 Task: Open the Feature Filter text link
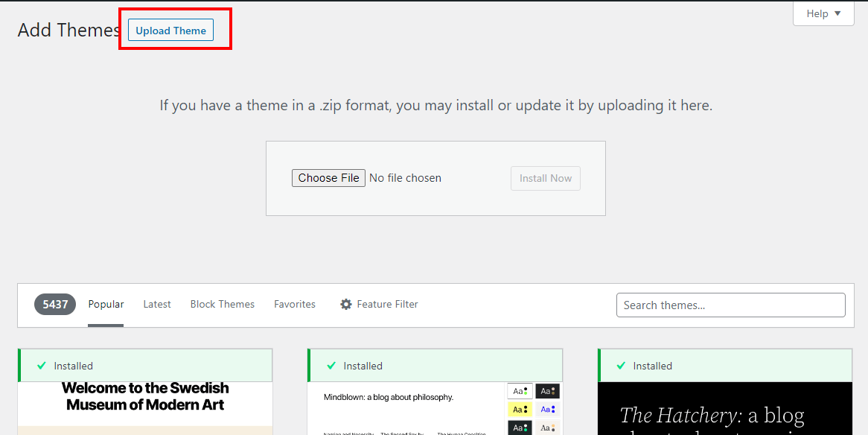point(387,304)
